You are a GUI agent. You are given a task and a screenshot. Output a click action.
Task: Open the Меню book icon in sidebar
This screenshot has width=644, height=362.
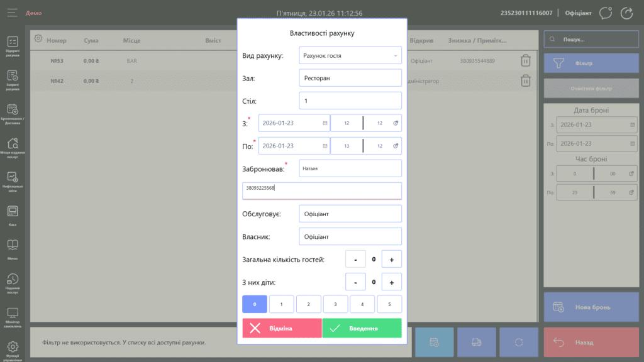click(x=13, y=247)
